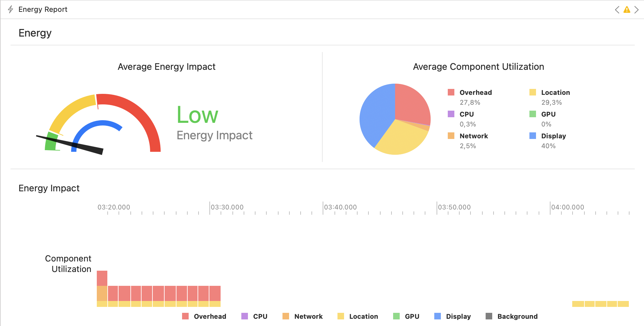Click the green "Low" energy impact reading
The image size is (644, 326).
coord(198,115)
